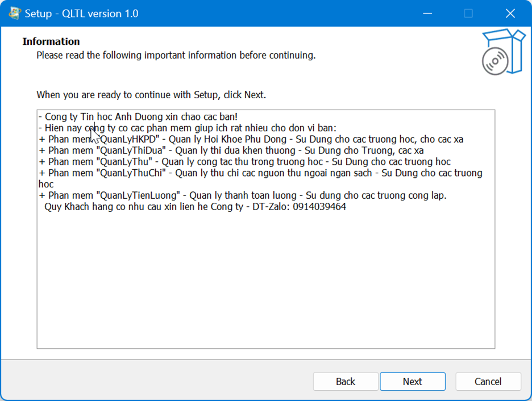This screenshot has height=401, width=532.
Task: Click the "QuanLyTienLuong" software line
Action: pyautogui.click(x=243, y=195)
